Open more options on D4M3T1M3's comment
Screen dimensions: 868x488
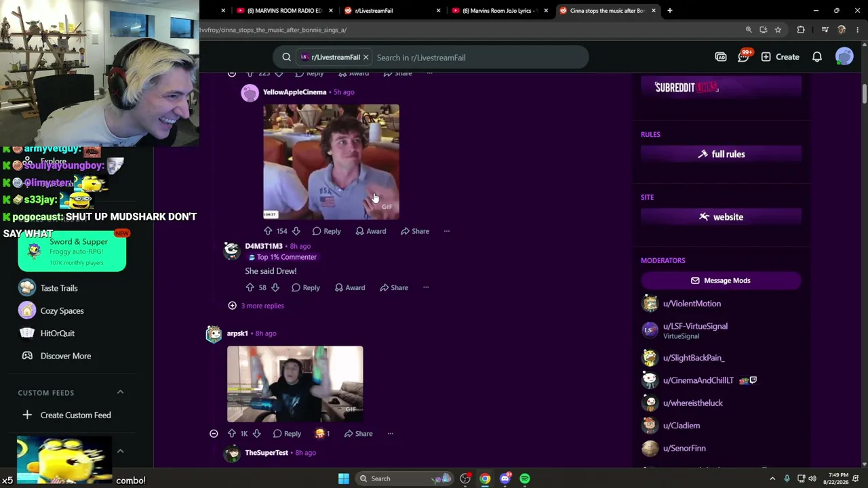coord(426,287)
